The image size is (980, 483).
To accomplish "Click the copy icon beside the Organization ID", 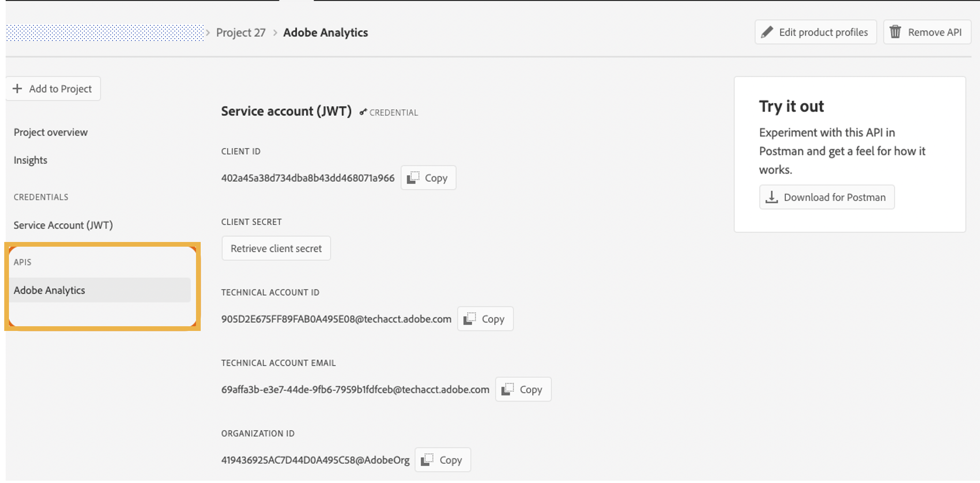I will point(427,460).
